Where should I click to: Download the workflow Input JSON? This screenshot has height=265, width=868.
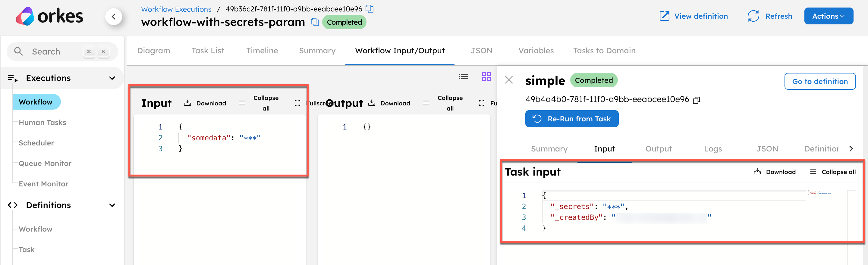(x=205, y=103)
